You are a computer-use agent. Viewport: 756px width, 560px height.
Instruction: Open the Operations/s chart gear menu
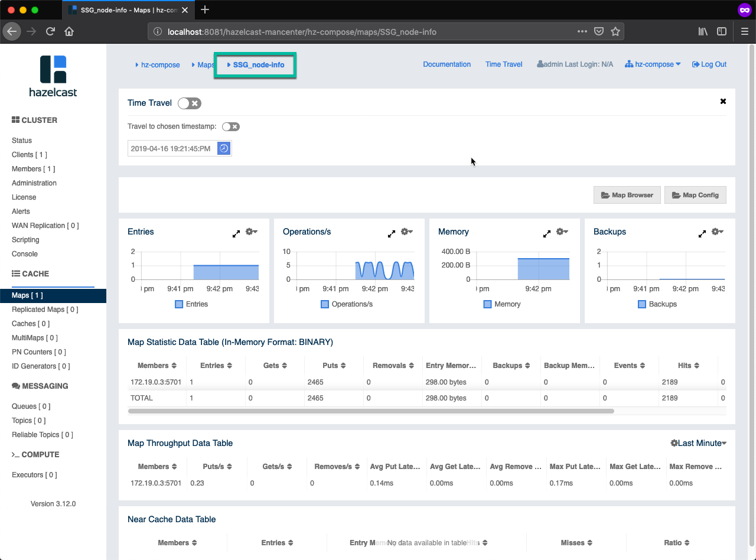[x=407, y=232]
